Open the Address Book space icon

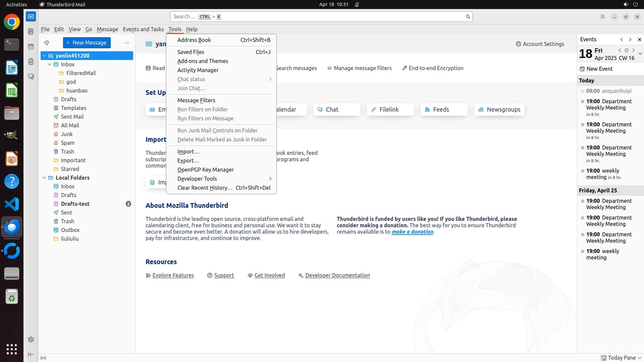coord(31,32)
